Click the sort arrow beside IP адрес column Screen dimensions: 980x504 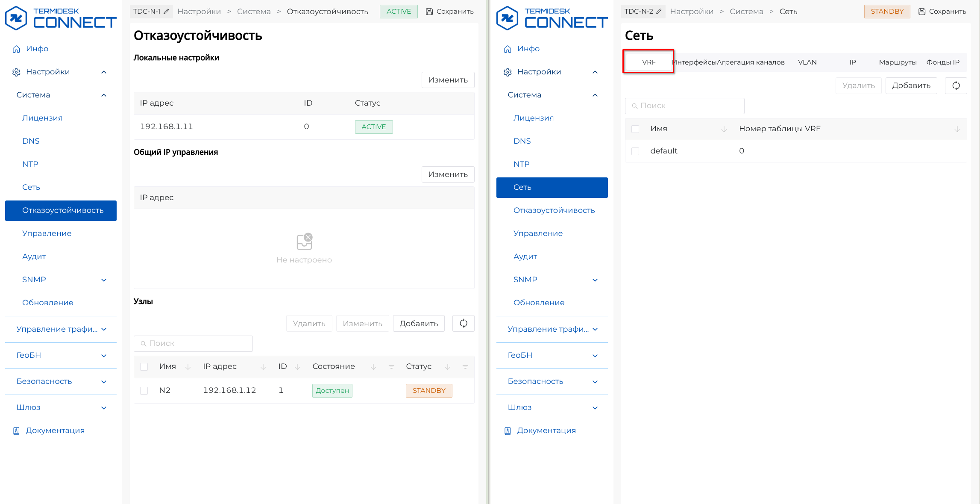tap(263, 367)
